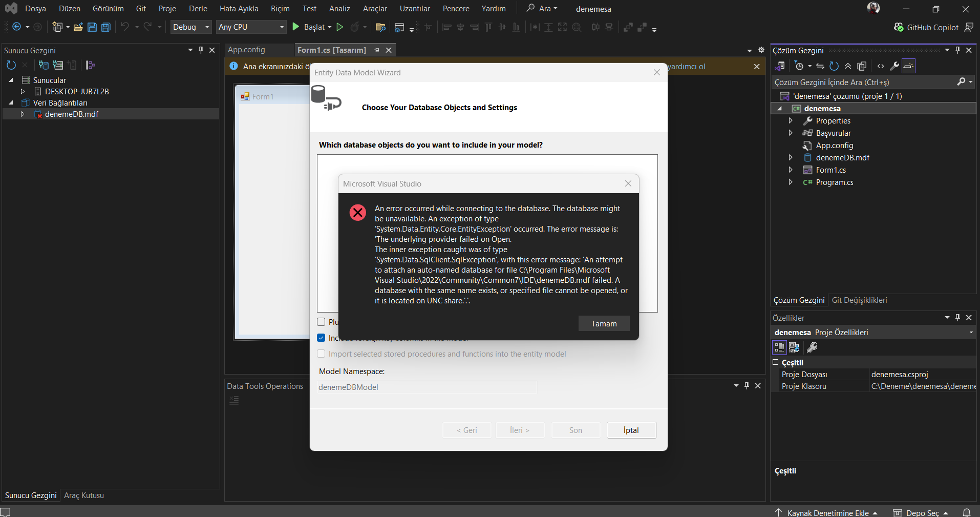Click the Find in Files folder-search icon
Viewport: 980px width, 517px height.
pos(380,27)
